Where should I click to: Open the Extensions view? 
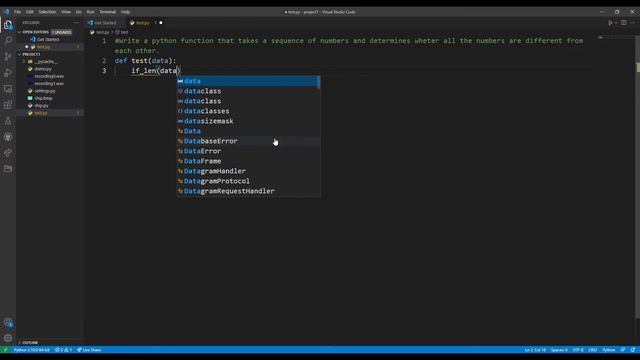click(8, 105)
